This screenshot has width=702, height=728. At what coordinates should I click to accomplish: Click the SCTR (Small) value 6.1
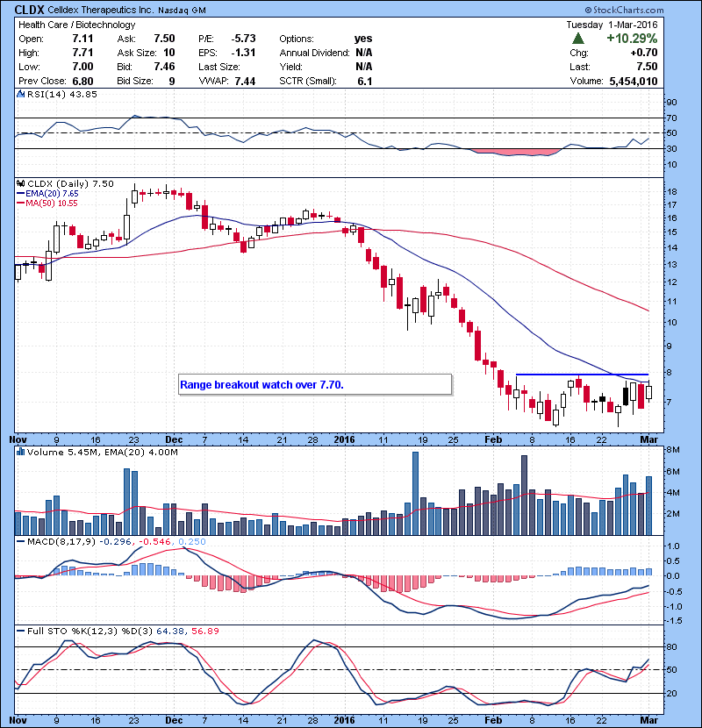coord(365,81)
